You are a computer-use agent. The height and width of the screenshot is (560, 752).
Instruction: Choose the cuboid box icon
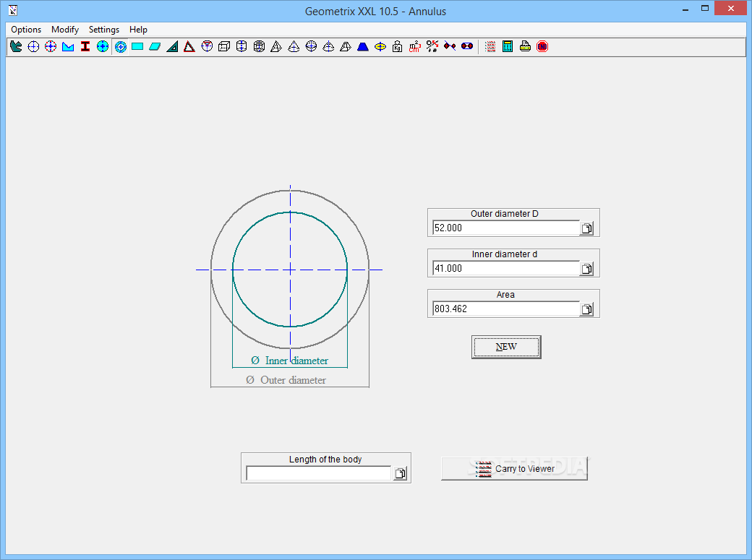coord(224,46)
